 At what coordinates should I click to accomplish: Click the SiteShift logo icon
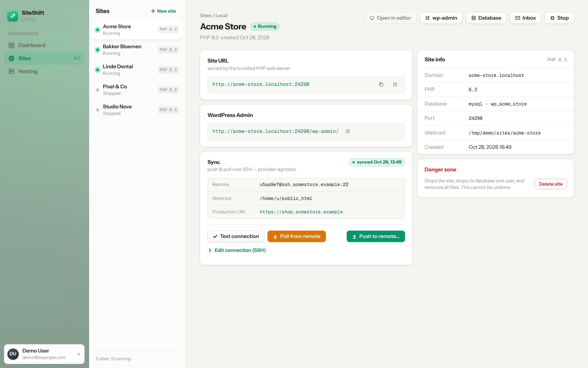(x=13, y=16)
